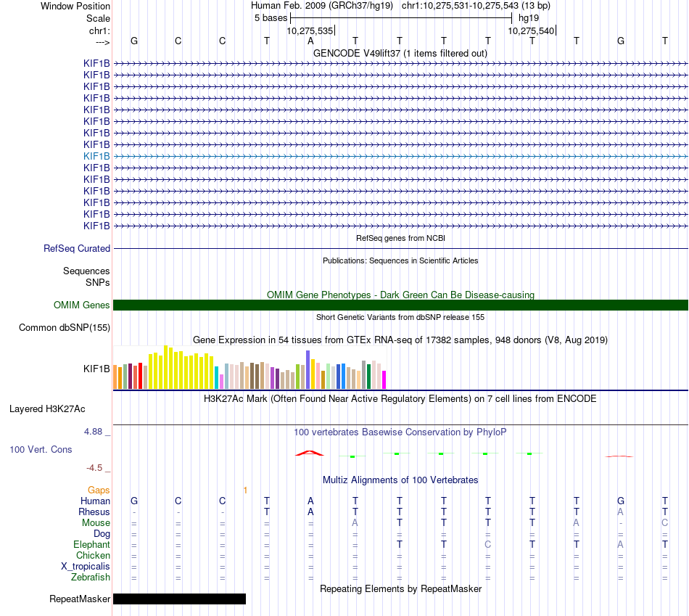Click the "SNPs" track label
This screenshot has width=689, height=616.
point(98,282)
